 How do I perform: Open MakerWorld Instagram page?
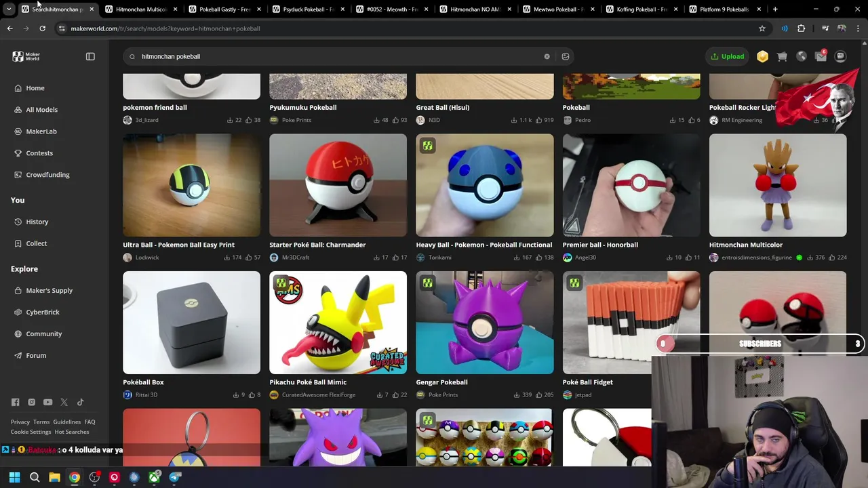31,402
